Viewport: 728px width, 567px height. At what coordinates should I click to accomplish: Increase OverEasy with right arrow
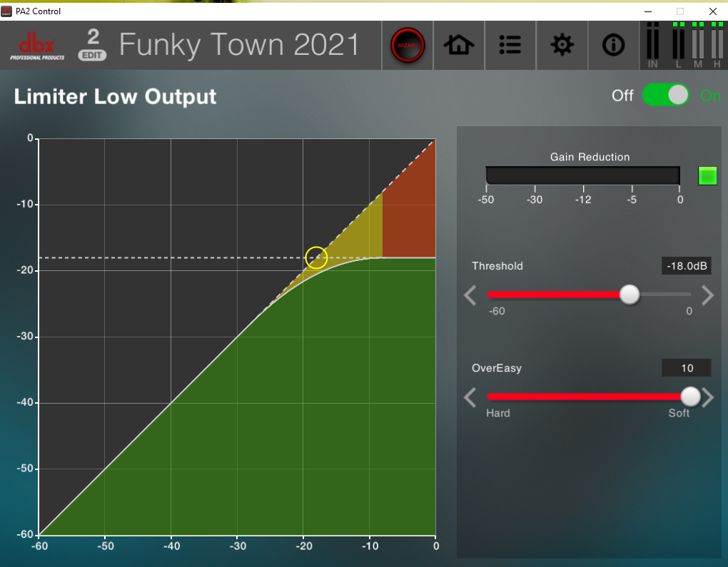tap(707, 397)
